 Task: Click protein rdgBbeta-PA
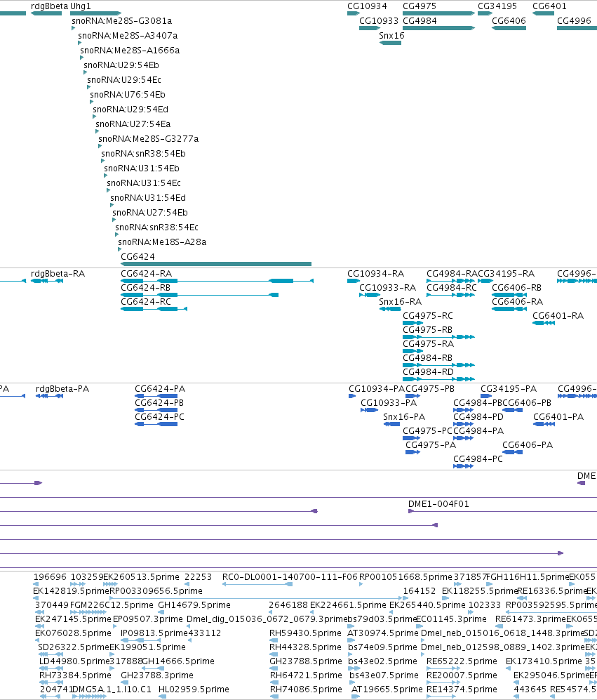point(49,396)
